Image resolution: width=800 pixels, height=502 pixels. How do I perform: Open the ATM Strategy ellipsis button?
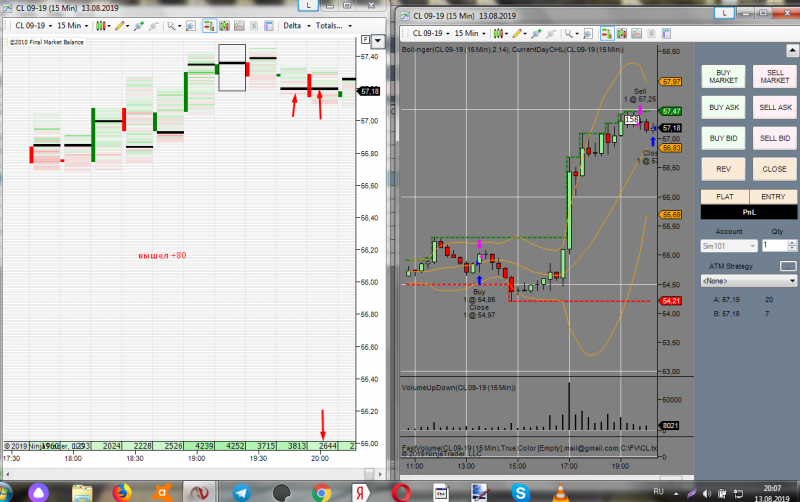point(788,266)
